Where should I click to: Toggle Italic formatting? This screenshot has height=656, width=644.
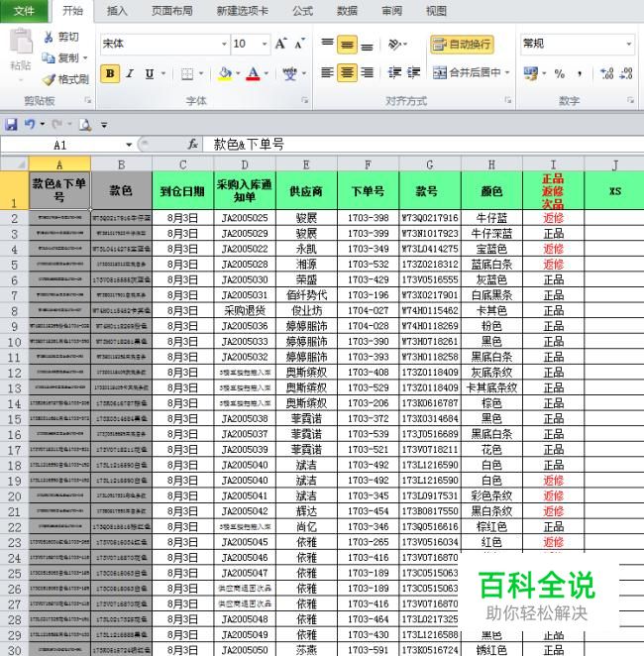[x=130, y=74]
